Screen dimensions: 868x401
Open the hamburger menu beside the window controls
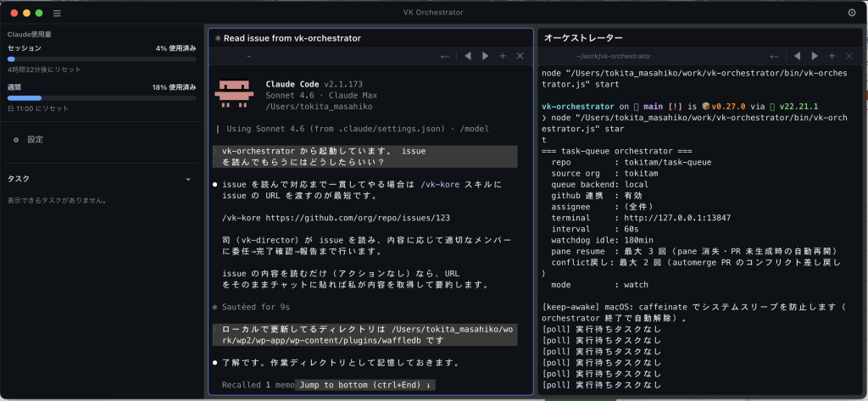tap(57, 13)
